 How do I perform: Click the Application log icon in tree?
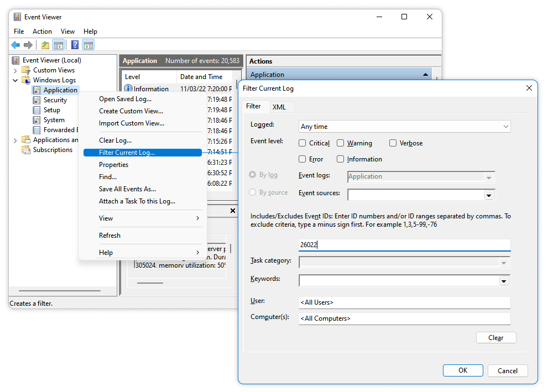[x=36, y=90]
